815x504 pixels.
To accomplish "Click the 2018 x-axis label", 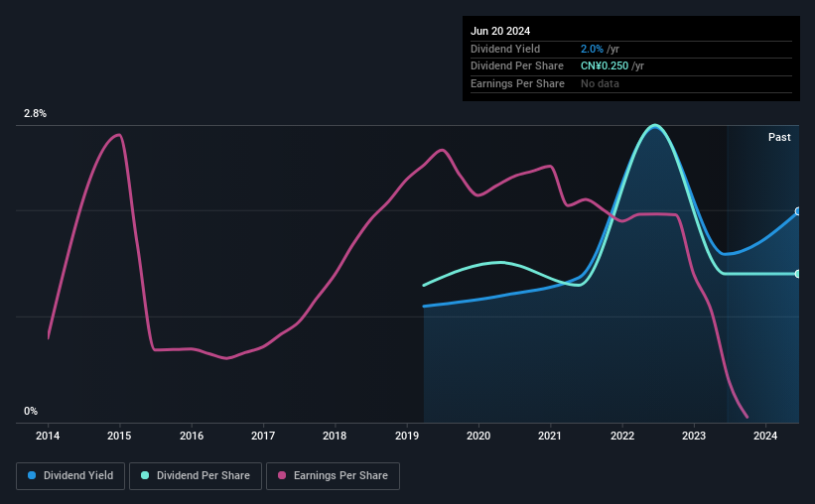I will point(335,436).
